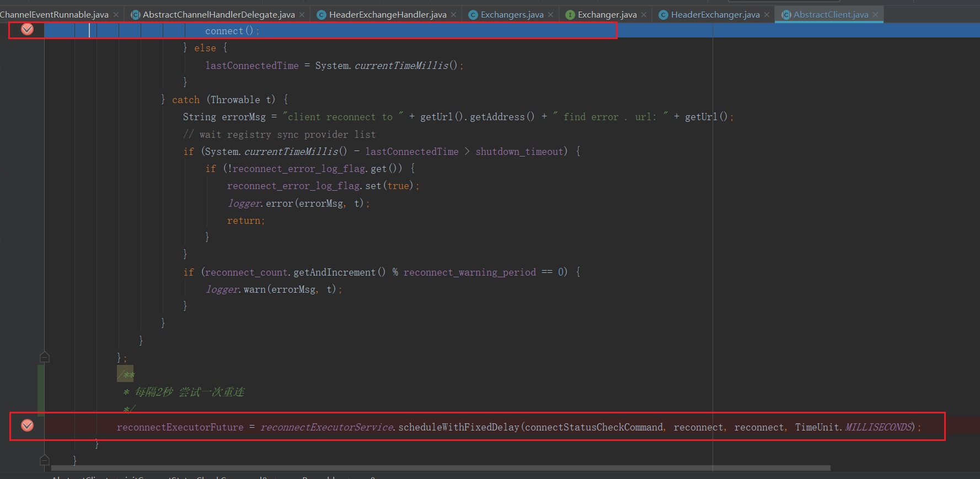Close the HeaderExchangeHandler.java tab
Image resolution: width=980 pixels, height=479 pixels.
point(453,15)
